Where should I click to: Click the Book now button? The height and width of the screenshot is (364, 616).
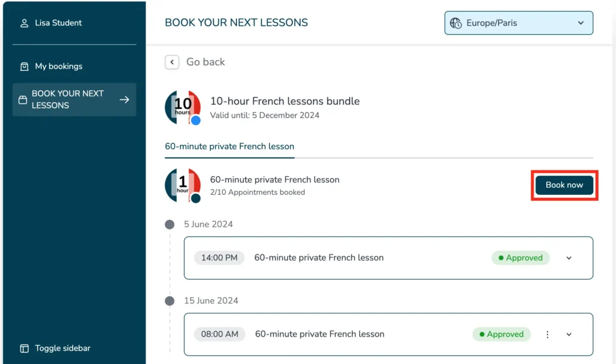coord(564,185)
